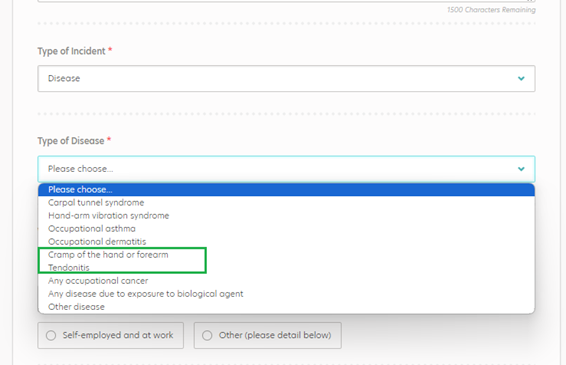The width and height of the screenshot is (566, 365).
Task: Select the Other (please detail below) radio
Action: (207, 335)
